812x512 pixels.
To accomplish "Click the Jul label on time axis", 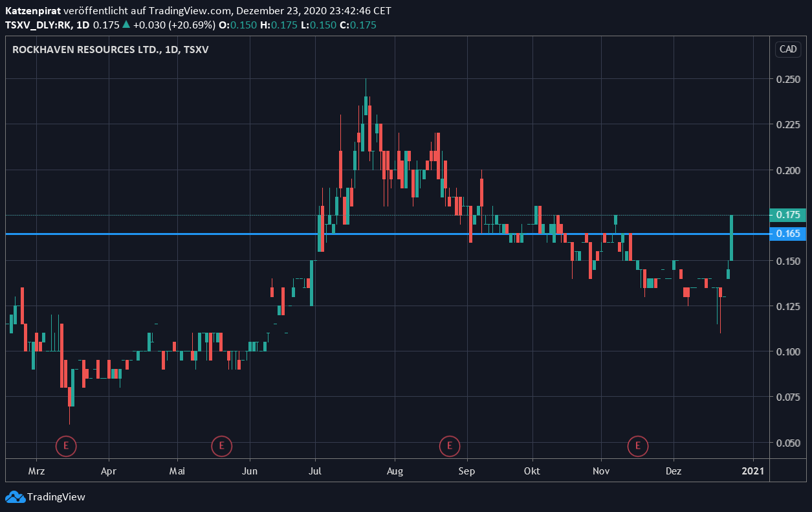I will click(x=315, y=471).
